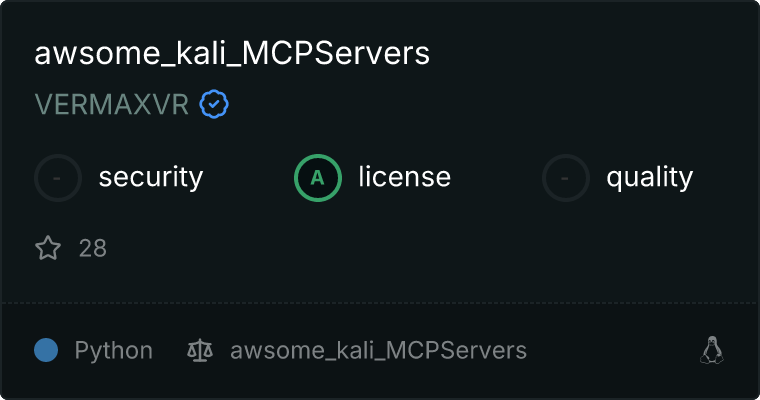760x400 pixels.
Task: Click the dash inside security circle
Action: (57, 178)
